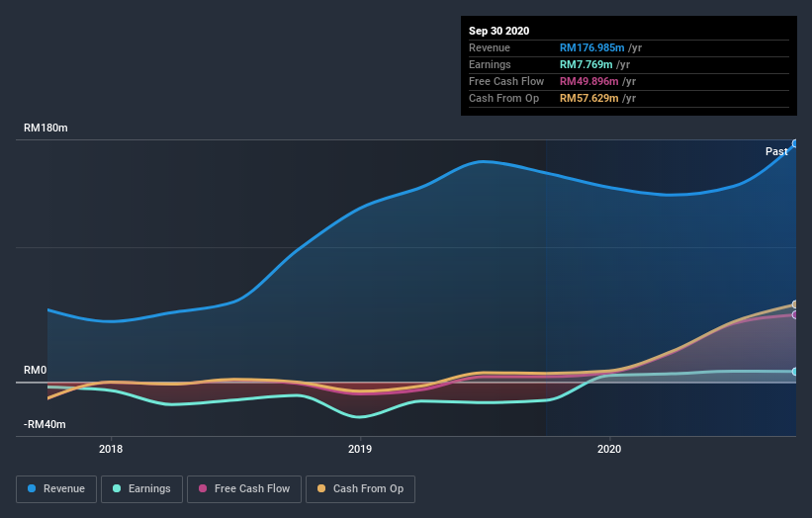Image resolution: width=812 pixels, height=518 pixels.
Task: Click the Revenue endpoint marker at Sep 2020
Action: 795,144
